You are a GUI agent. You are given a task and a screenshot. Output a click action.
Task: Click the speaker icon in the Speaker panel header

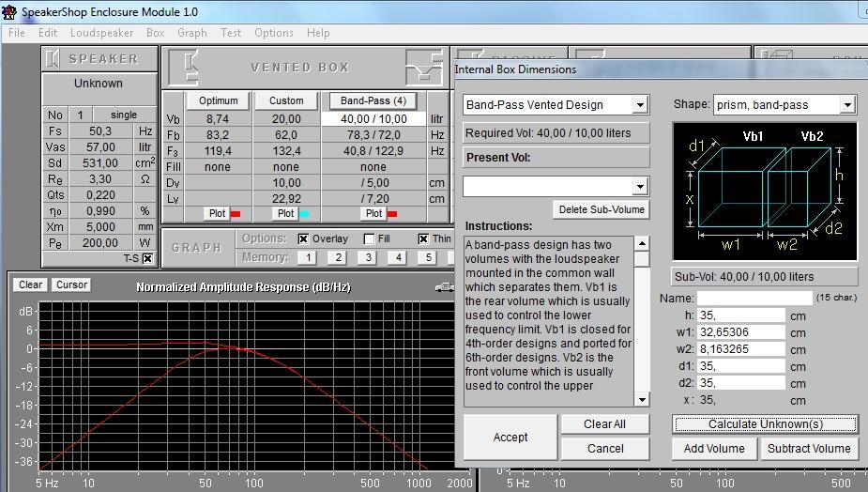[53, 59]
